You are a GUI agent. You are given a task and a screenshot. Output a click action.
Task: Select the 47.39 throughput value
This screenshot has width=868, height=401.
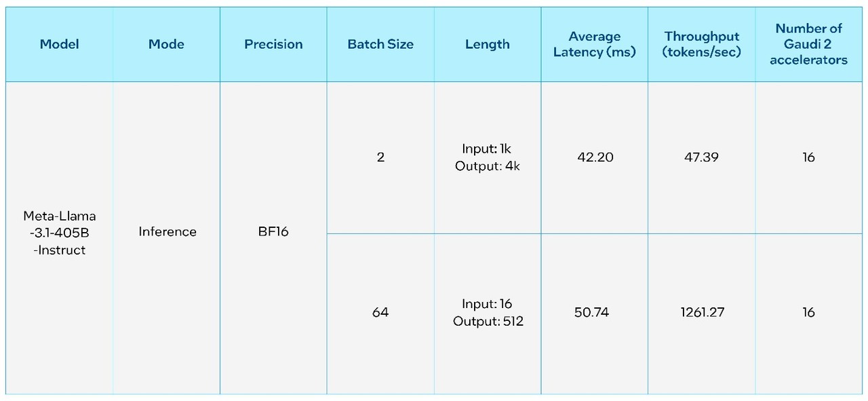point(702,157)
